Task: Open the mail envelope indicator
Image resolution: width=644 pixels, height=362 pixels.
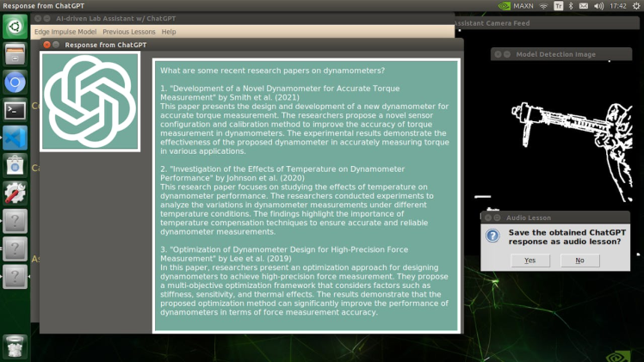Action: 584,6
